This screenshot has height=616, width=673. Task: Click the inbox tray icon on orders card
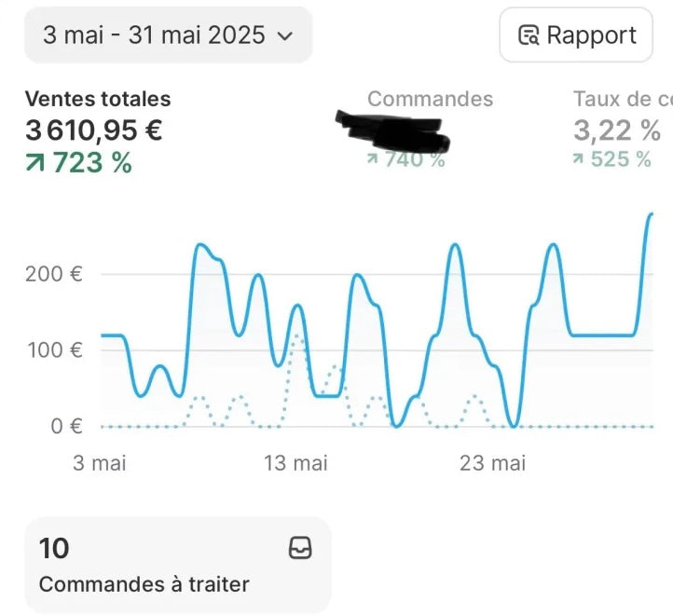pos(300,548)
